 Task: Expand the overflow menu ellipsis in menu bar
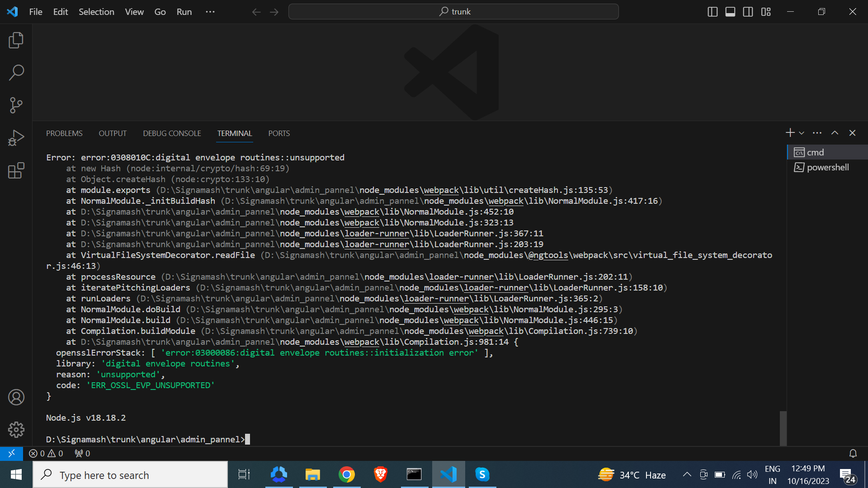click(x=210, y=12)
